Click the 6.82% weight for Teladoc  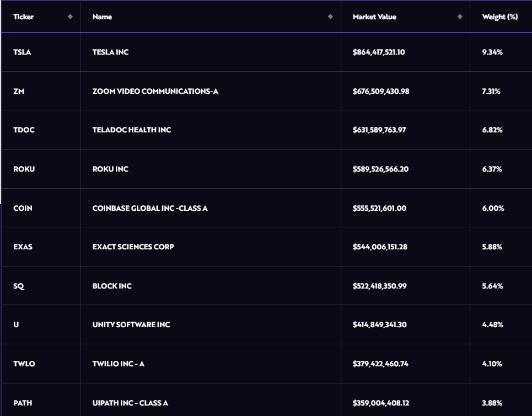pos(492,130)
